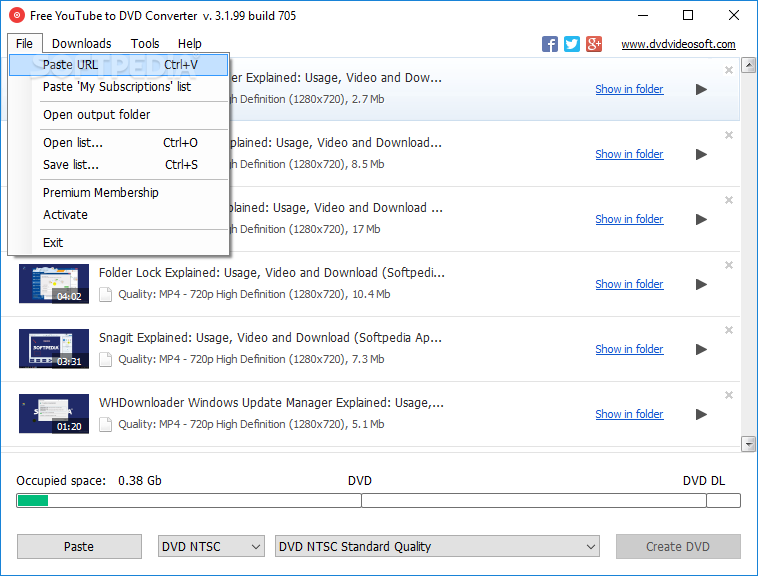Open DVD NTSC Standard Quality dropdown
Image resolution: width=758 pixels, height=576 pixels.
(437, 547)
